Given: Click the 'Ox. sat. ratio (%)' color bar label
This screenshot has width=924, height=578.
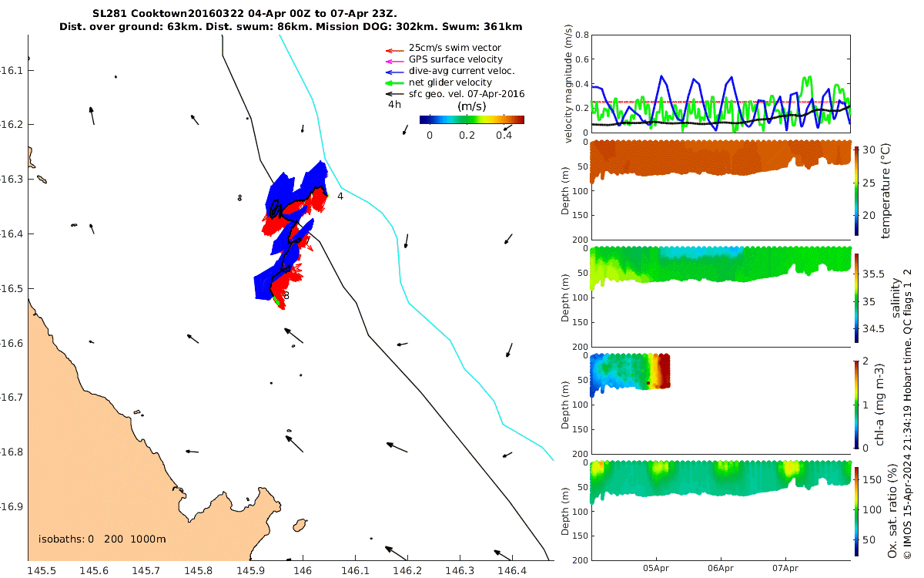Looking at the screenshot, I should point(893,512).
